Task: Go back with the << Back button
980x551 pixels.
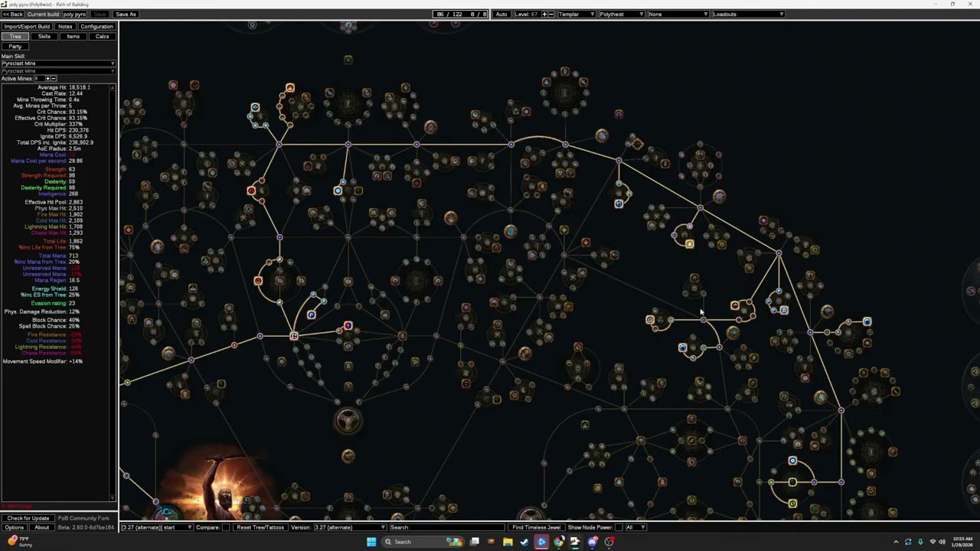Action: click(12, 14)
